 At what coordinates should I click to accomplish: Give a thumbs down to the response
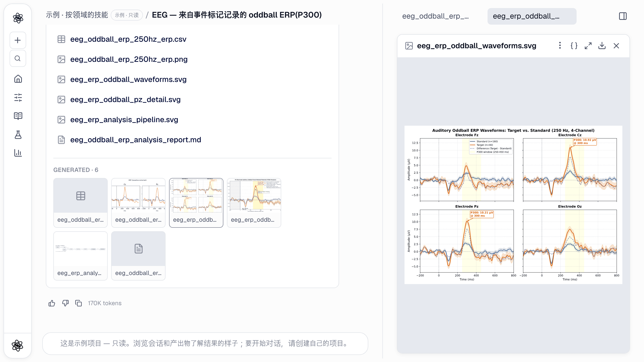[65, 303]
